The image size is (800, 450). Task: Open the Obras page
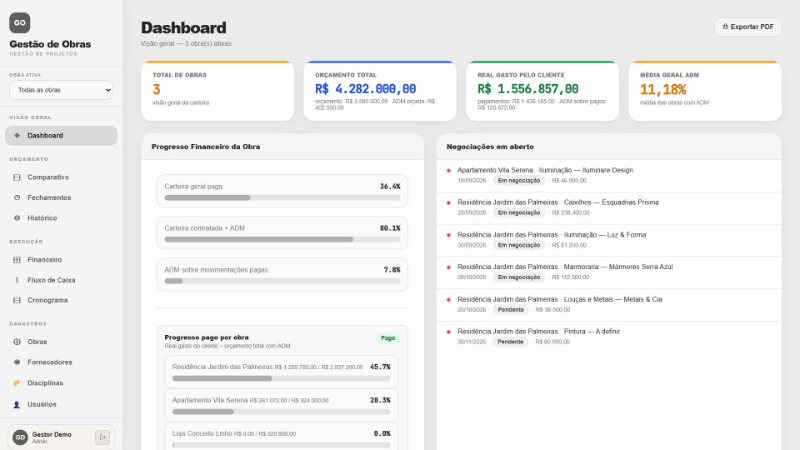(x=61, y=342)
